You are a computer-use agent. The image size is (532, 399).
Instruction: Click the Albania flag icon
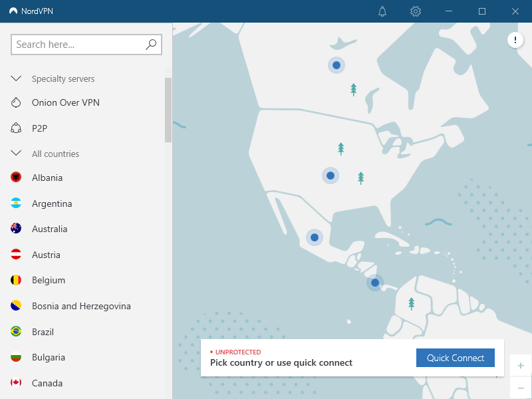(16, 177)
